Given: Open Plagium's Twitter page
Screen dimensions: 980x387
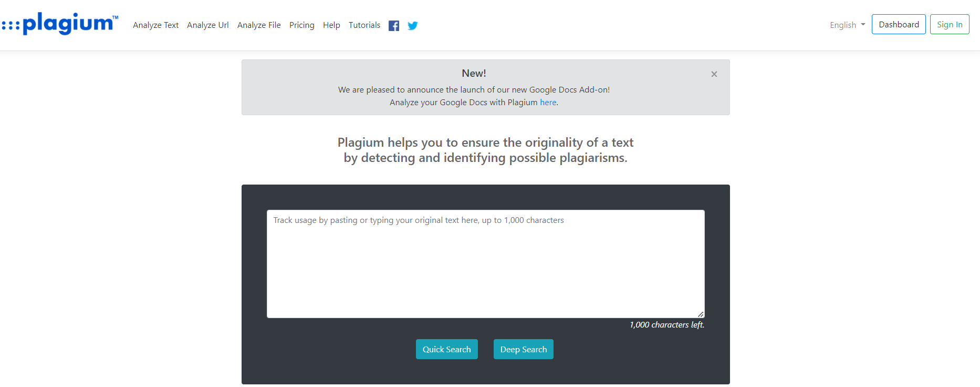Looking at the screenshot, I should (413, 25).
